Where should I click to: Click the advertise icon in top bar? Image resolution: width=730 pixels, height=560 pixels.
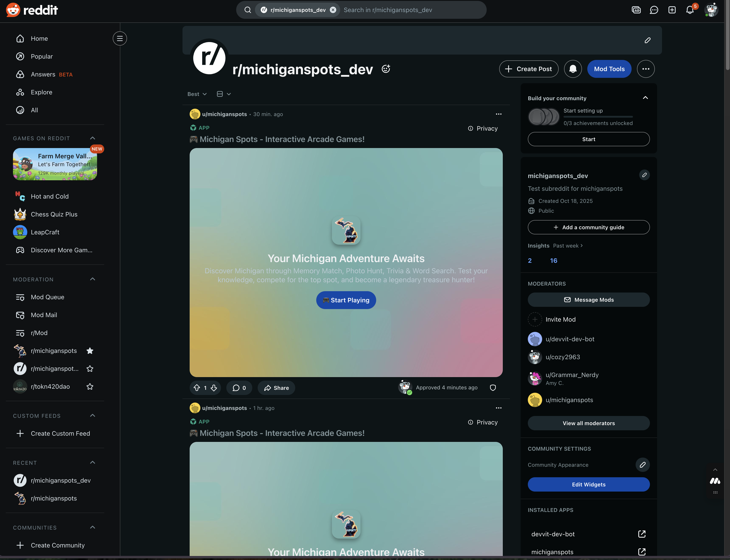[636, 10]
